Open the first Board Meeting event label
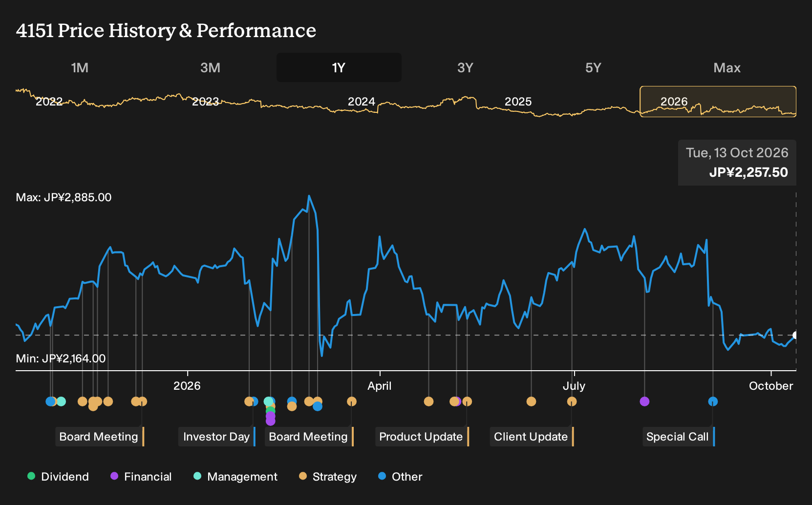Image resolution: width=812 pixels, height=505 pixels. (x=100, y=437)
